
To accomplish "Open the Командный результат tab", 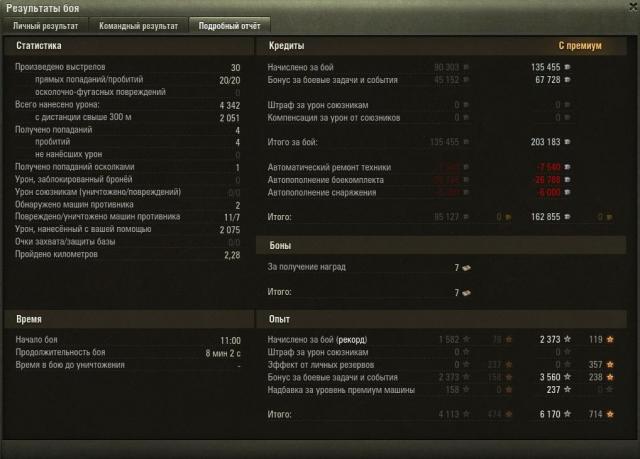I will (x=138, y=26).
